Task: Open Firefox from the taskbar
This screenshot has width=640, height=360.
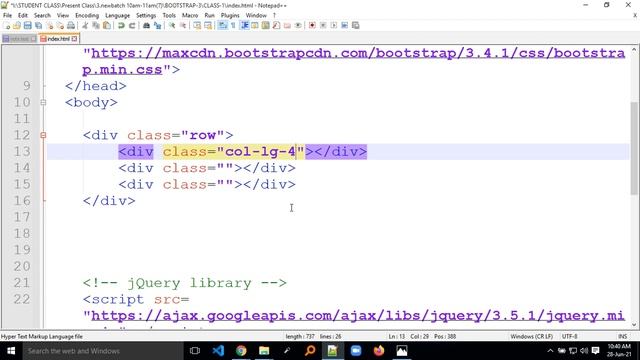Action: pyautogui.click(x=379, y=351)
